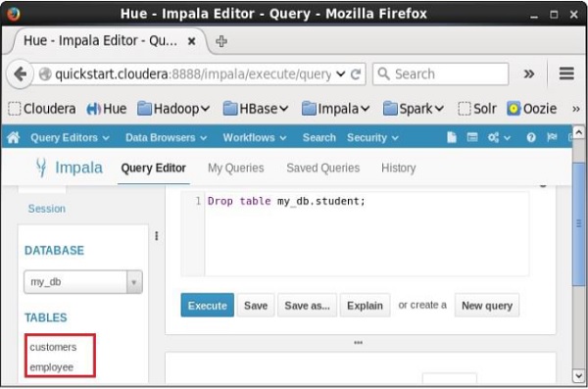Viewport: 588px width, 389px height.
Task: Expand the Data Browsers menu
Action: (167, 138)
